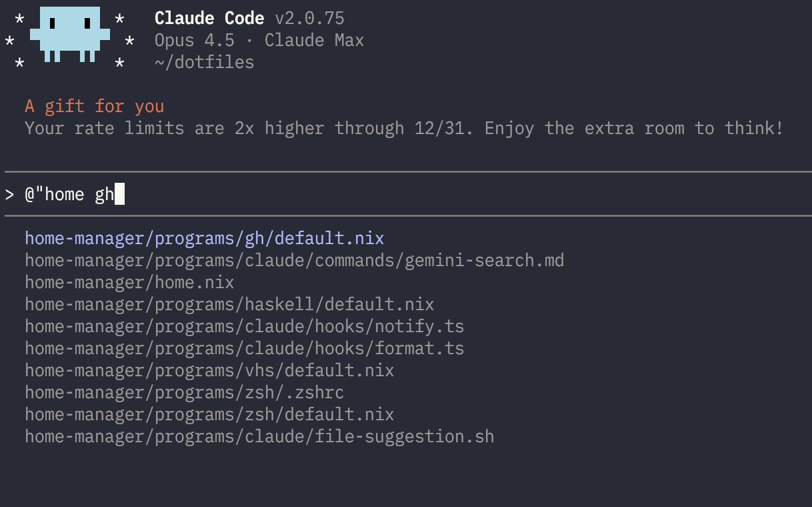Select home-manager/programs/gh/default.nix suggestion
The image size is (812, 507).
tap(204, 238)
